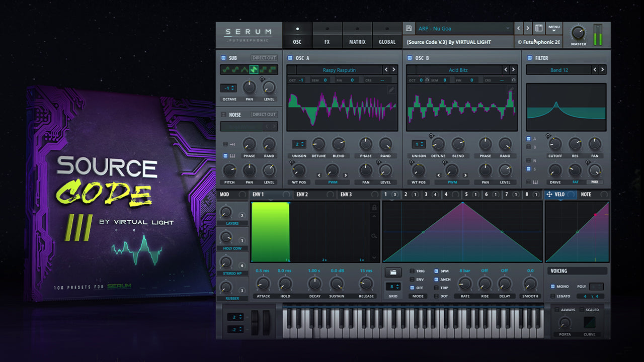Click the OSC B BLEND knob
This screenshot has width=644, height=362.
click(x=458, y=144)
